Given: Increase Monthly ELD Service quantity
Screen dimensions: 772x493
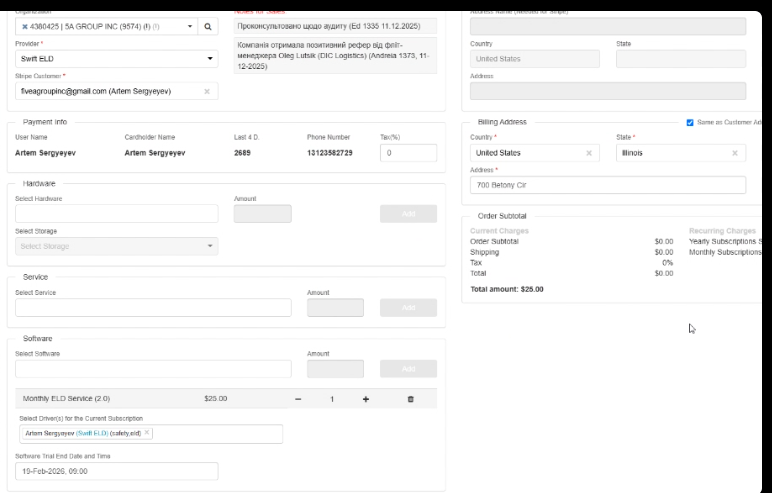Looking at the screenshot, I should coord(366,399).
